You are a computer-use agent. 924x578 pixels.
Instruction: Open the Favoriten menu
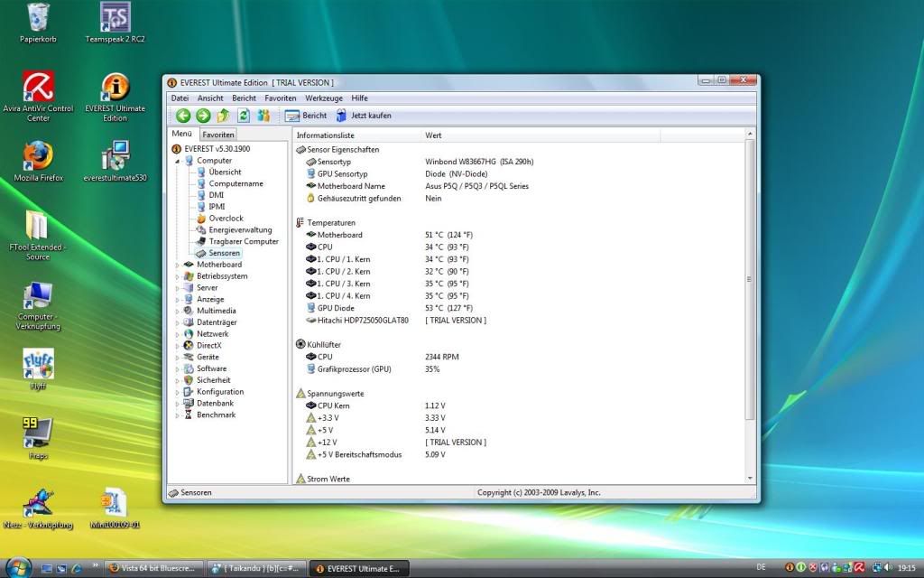pos(281,98)
